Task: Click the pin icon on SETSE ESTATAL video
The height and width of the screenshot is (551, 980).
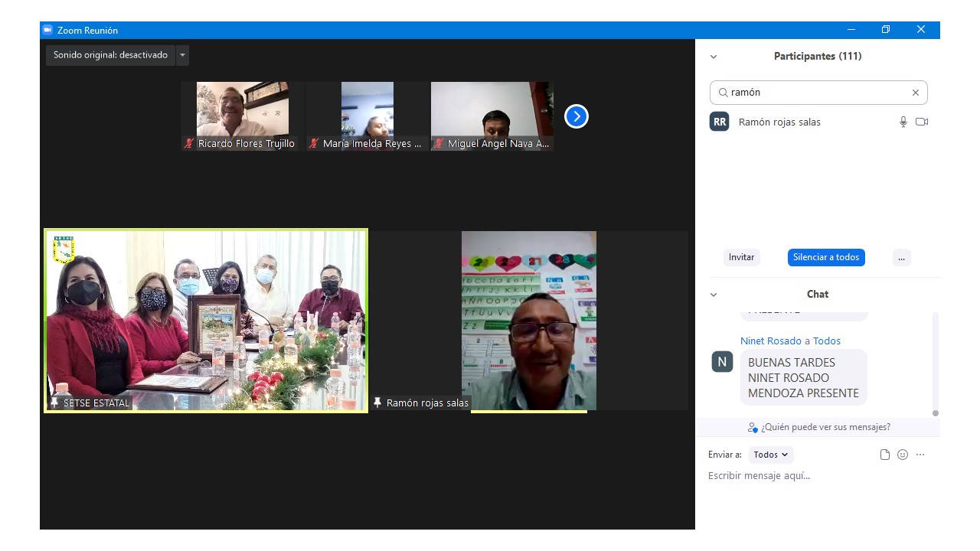Action: [54, 403]
